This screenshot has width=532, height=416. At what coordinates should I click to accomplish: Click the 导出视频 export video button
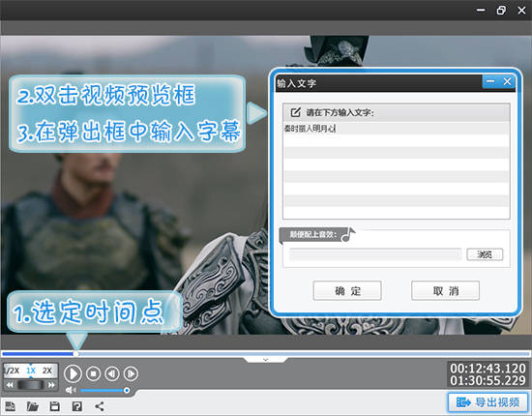[488, 402]
